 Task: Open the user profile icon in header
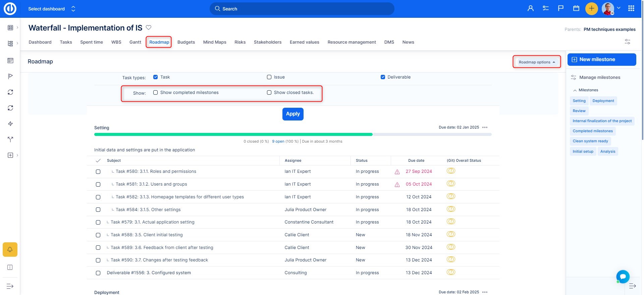coord(530,8)
